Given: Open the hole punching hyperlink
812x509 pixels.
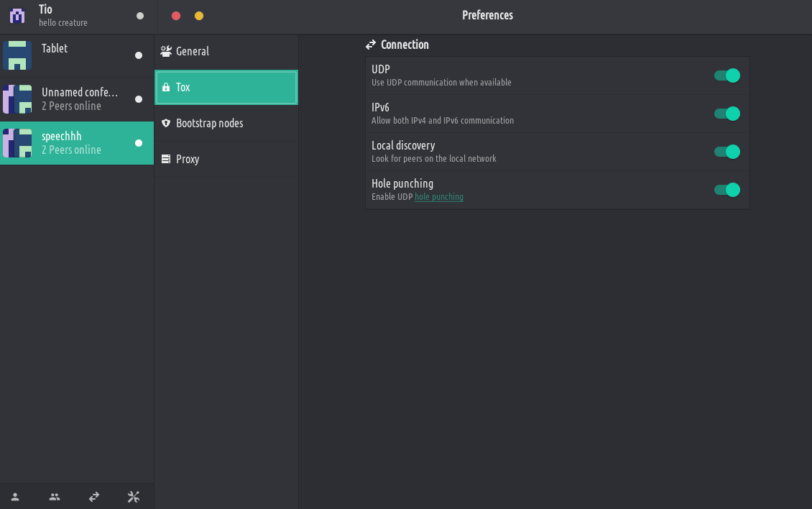Looking at the screenshot, I should coord(439,197).
